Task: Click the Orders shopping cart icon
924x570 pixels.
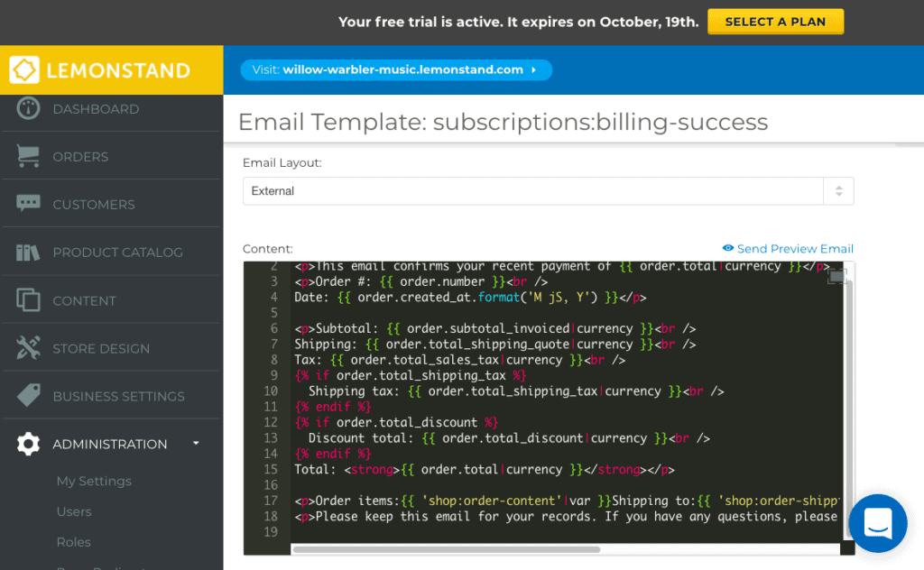Action: point(28,156)
